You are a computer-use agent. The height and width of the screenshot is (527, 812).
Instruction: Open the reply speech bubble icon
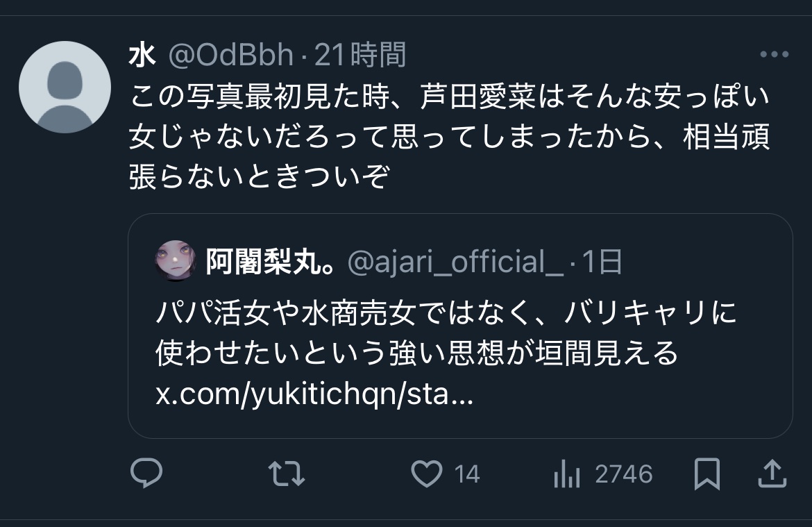(146, 473)
